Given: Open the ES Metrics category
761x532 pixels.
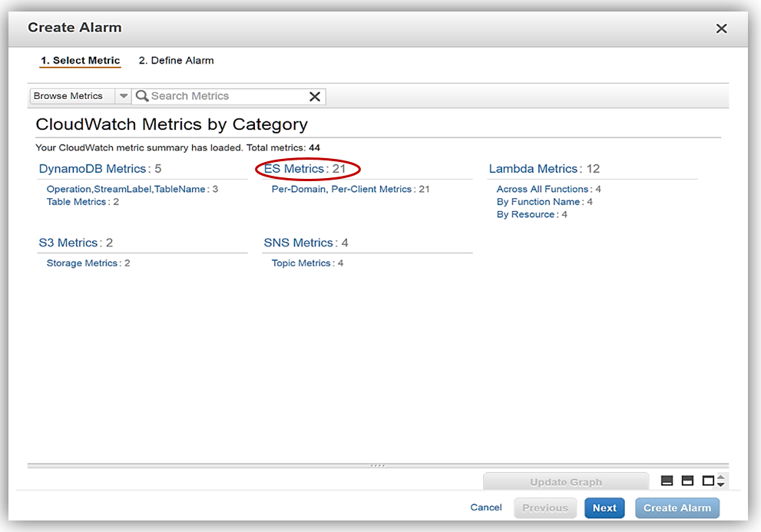Looking at the screenshot, I should click(x=294, y=169).
